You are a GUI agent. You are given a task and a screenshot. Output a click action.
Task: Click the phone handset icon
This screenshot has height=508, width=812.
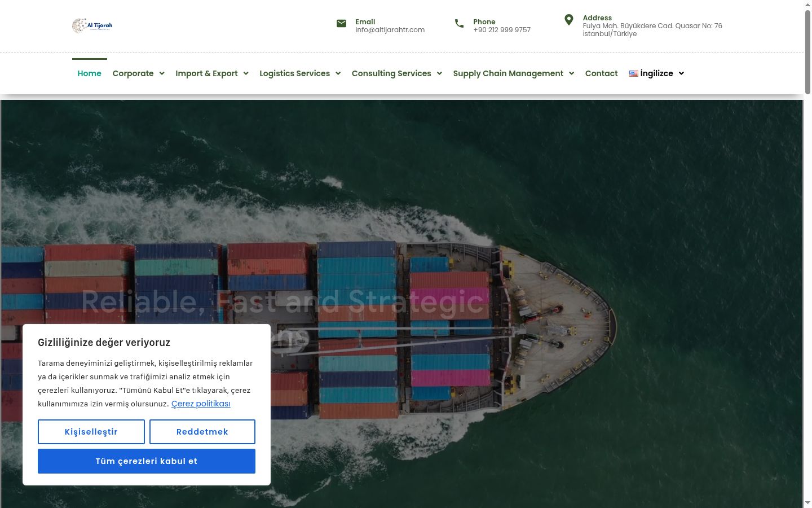coord(459,23)
